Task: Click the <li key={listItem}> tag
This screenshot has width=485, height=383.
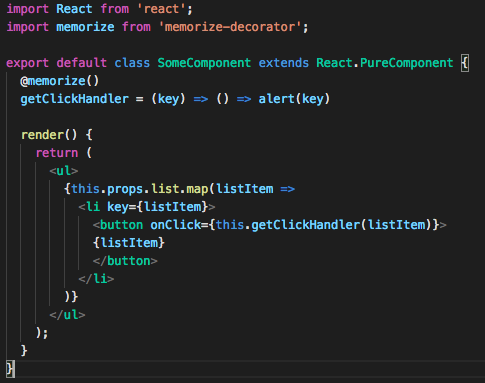Action: (147, 207)
